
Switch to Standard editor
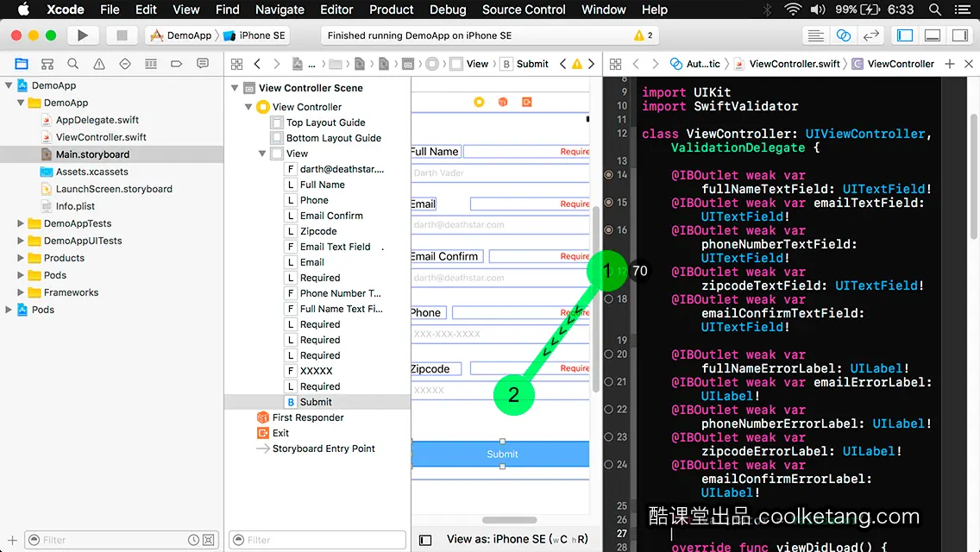(x=815, y=35)
